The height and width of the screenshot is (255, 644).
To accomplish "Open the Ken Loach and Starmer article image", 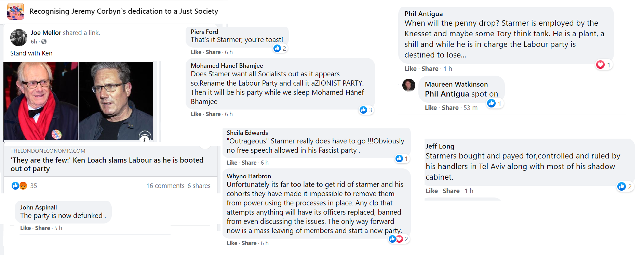I will click(x=78, y=101).
